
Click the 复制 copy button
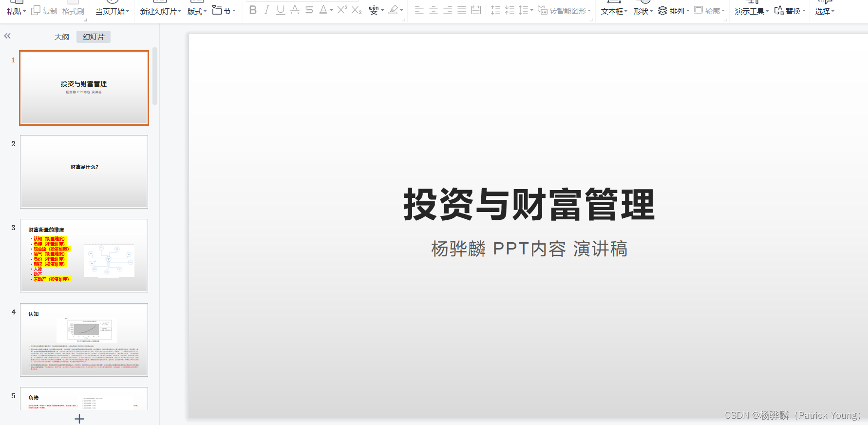click(44, 11)
